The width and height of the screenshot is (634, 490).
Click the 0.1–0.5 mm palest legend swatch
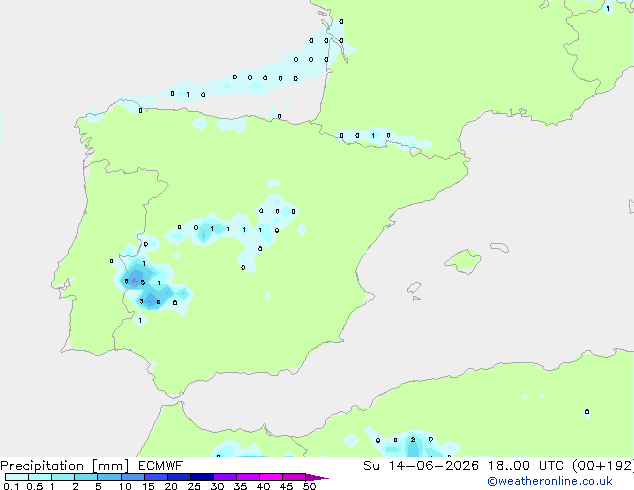click(x=17, y=477)
